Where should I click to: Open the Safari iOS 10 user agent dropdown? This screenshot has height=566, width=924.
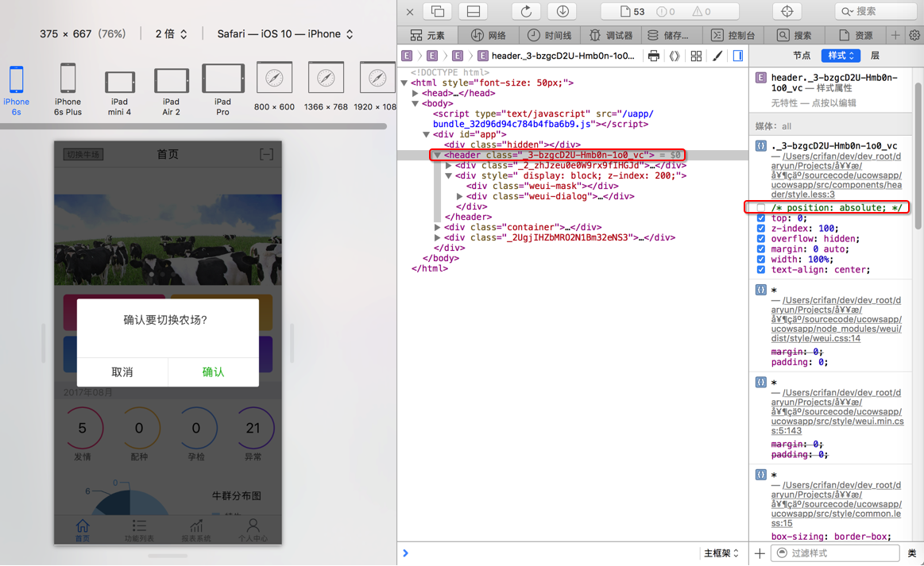click(x=285, y=34)
